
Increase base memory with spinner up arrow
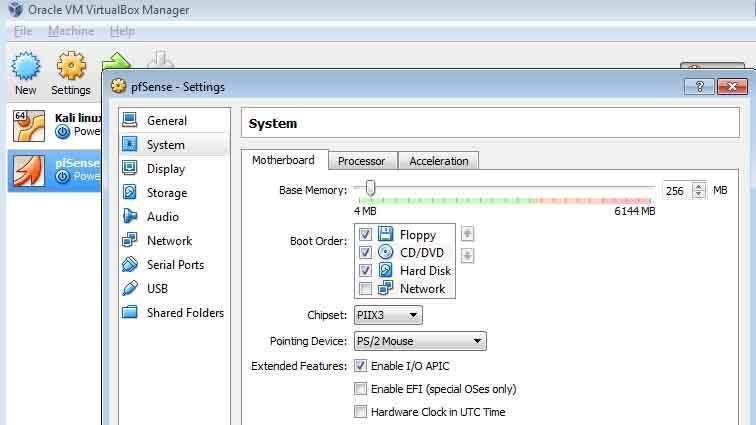pos(699,186)
